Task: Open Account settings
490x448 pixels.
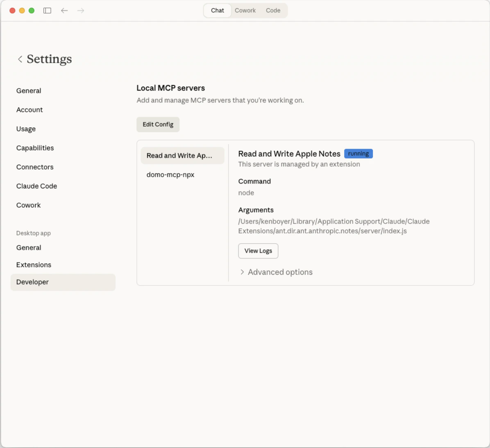Action: click(29, 110)
